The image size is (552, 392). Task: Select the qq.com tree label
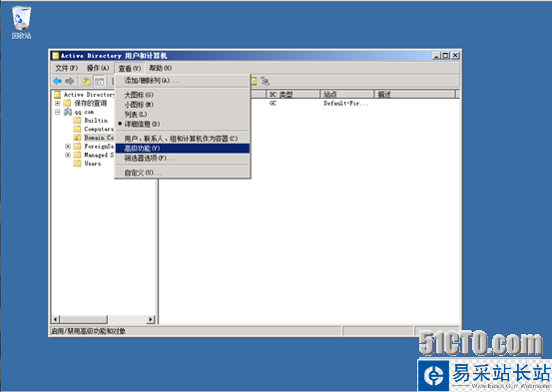[84, 112]
